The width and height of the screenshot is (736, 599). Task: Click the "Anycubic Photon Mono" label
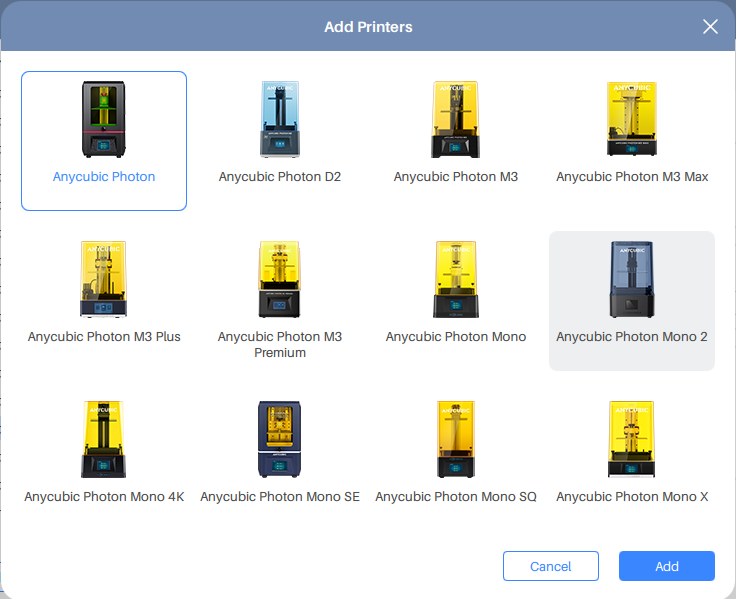(x=456, y=337)
